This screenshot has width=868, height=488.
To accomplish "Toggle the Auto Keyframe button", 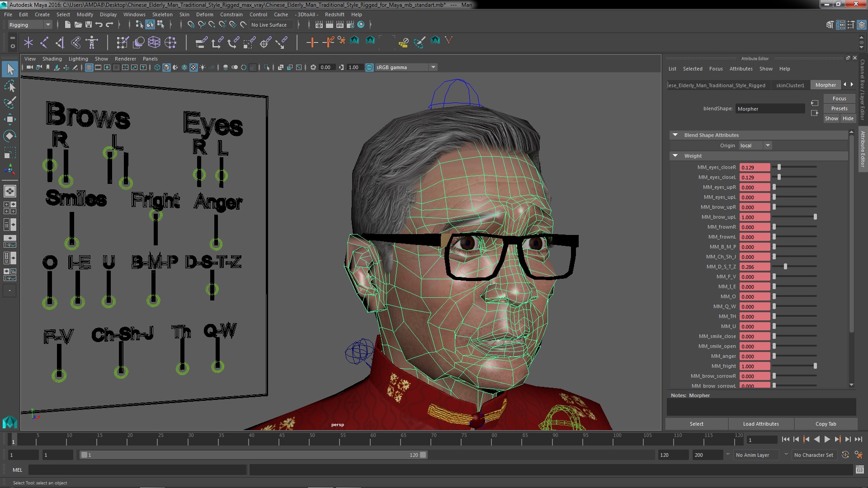I will (x=845, y=455).
